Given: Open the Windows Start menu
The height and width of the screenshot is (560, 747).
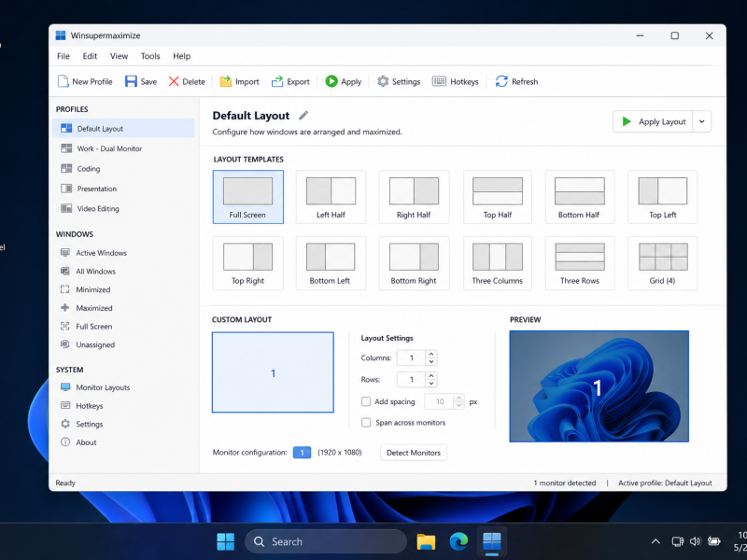Looking at the screenshot, I should click(x=225, y=541).
